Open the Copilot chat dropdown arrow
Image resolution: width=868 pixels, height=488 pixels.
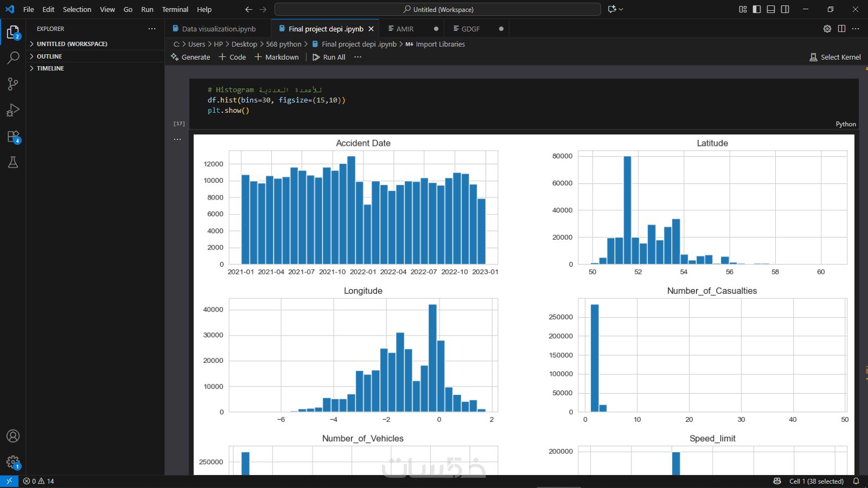(621, 9)
